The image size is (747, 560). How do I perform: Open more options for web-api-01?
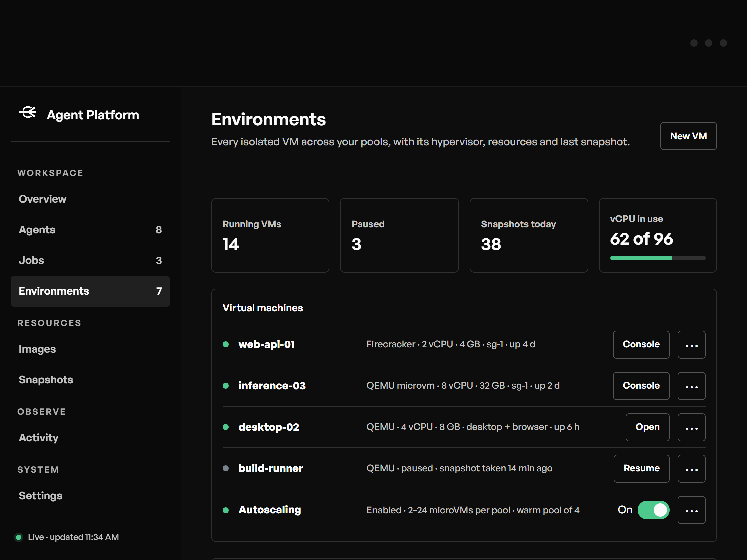[691, 345]
